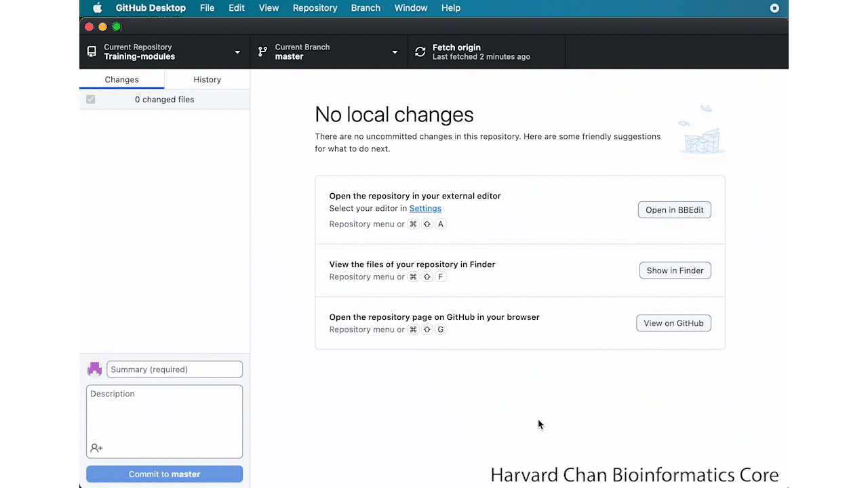
Task: Switch to the History tab
Action: [x=207, y=79]
